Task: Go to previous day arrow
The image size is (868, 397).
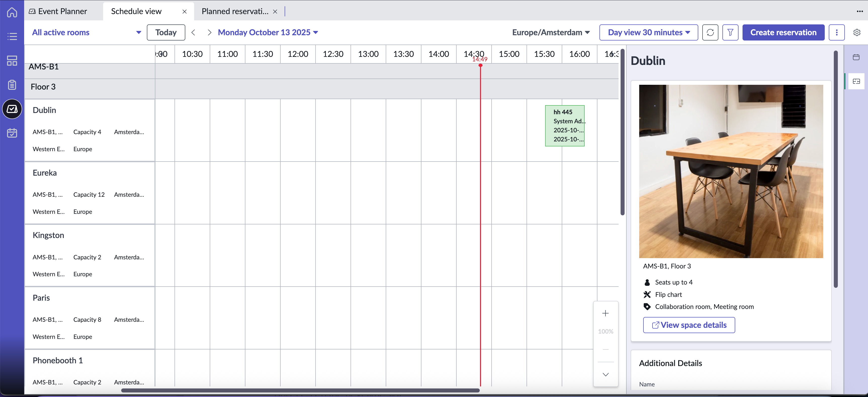Action: tap(193, 32)
